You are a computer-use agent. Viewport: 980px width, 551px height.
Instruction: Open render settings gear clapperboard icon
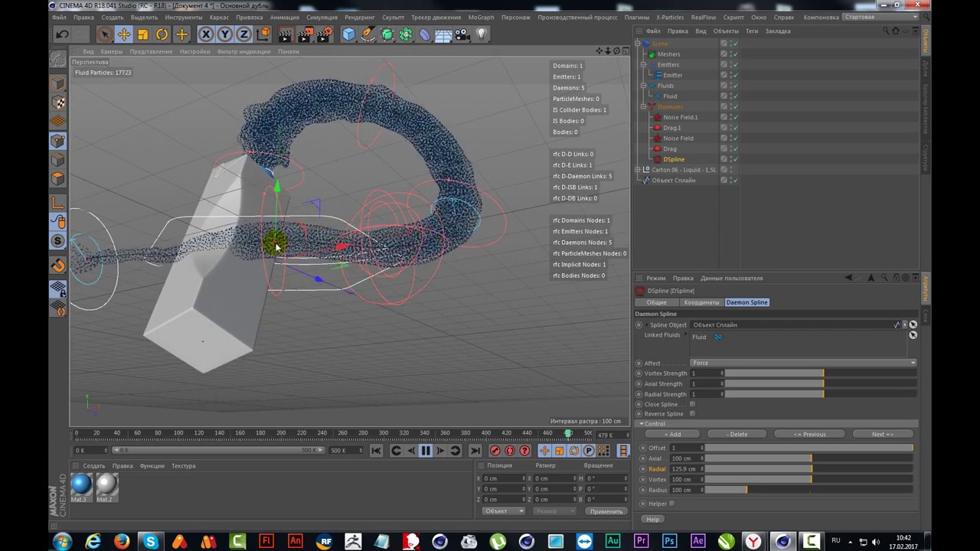pyautogui.click(x=325, y=34)
